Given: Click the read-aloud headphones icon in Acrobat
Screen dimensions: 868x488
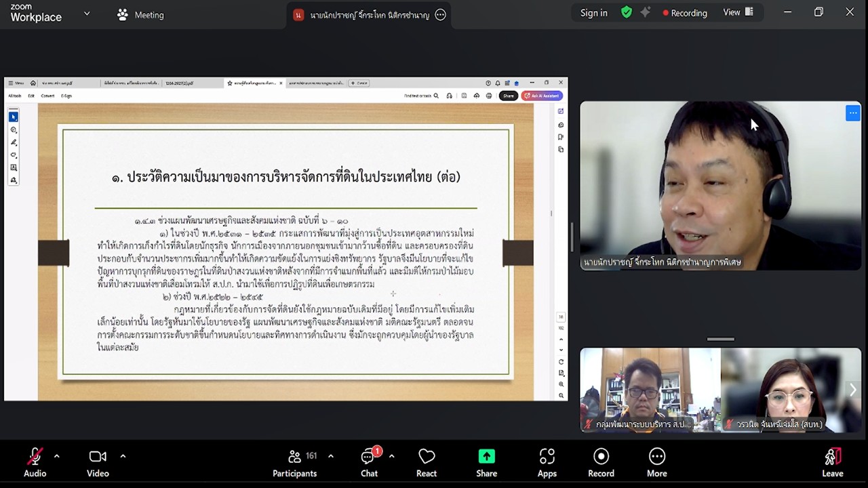Looking at the screenshot, I should point(449,96).
